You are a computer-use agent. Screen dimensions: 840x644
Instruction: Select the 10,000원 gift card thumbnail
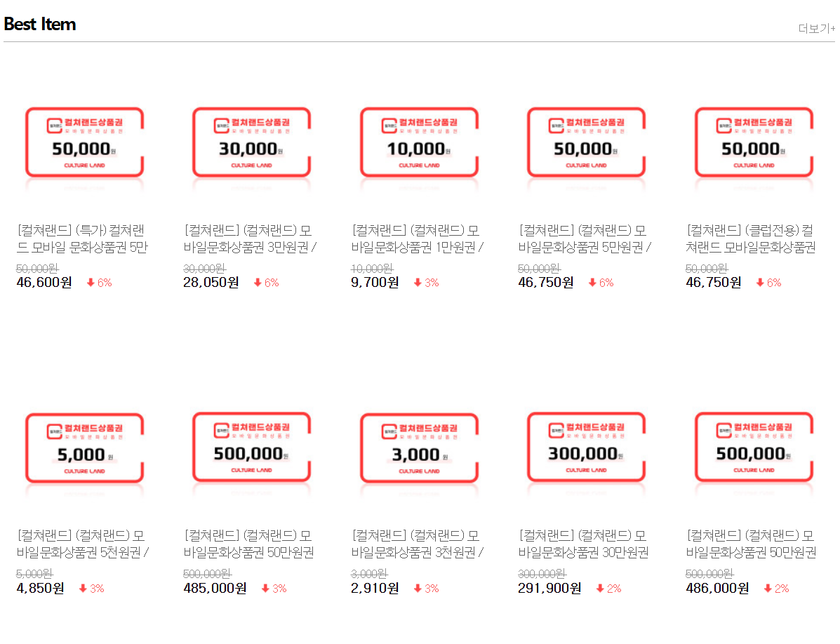pyautogui.click(x=419, y=142)
